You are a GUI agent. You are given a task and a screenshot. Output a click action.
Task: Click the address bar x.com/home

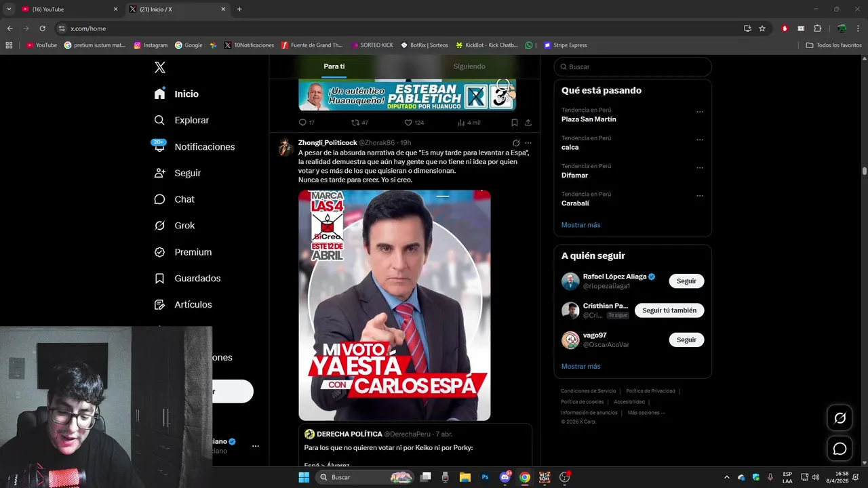click(x=400, y=28)
